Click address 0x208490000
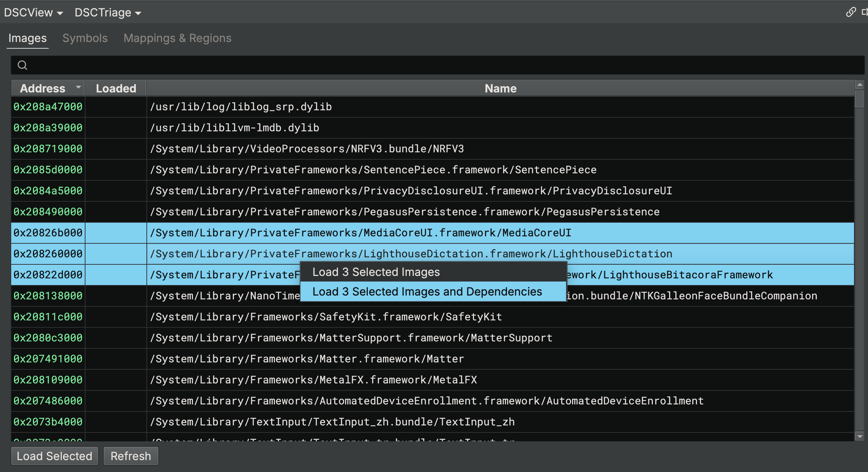This screenshot has height=472, width=868. (x=48, y=212)
